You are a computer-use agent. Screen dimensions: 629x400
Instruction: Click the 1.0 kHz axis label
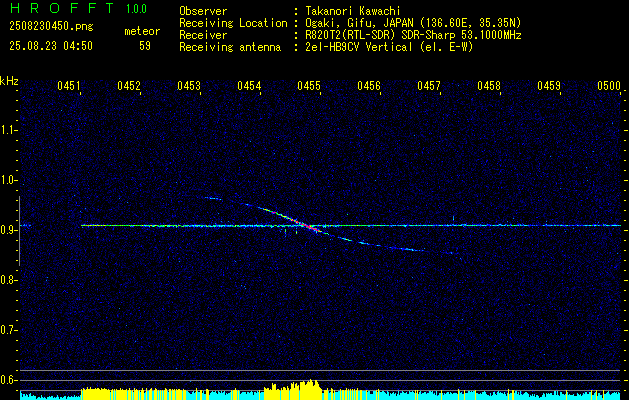pos(7,180)
